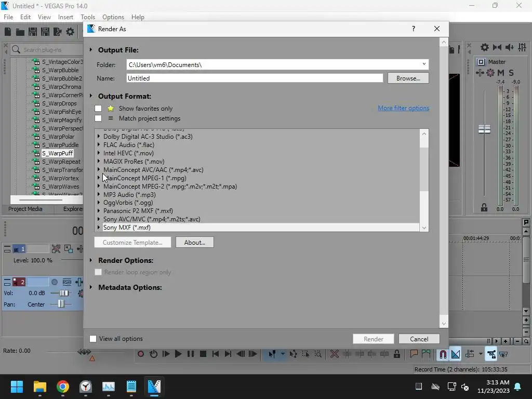
Task: Expand the Render Options section arrow
Action: [x=91, y=260]
